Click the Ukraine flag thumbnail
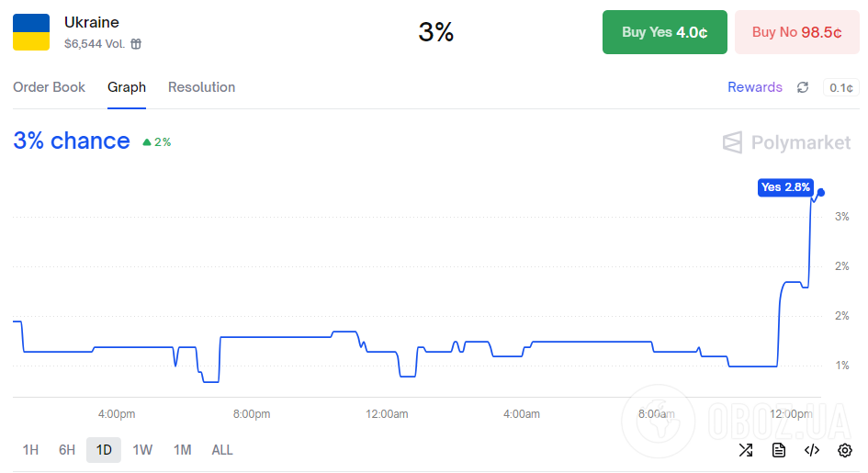Image resolution: width=868 pixels, height=473 pixels. (x=31, y=32)
